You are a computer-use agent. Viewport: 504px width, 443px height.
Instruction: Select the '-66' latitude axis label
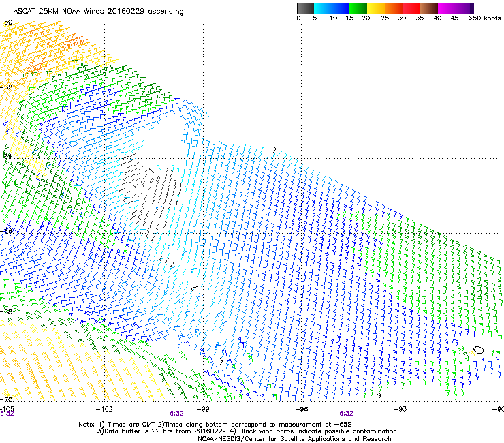(x=6, y=231)
